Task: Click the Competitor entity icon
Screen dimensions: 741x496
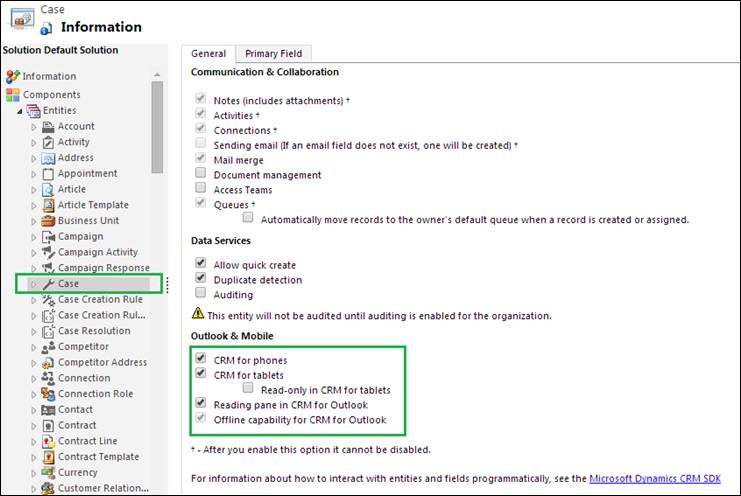Action: click(x=48, y=347)
